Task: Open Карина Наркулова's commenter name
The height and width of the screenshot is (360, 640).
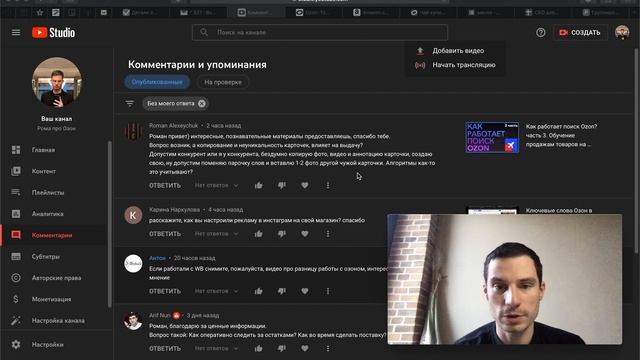Action: [x=174, y=210]
